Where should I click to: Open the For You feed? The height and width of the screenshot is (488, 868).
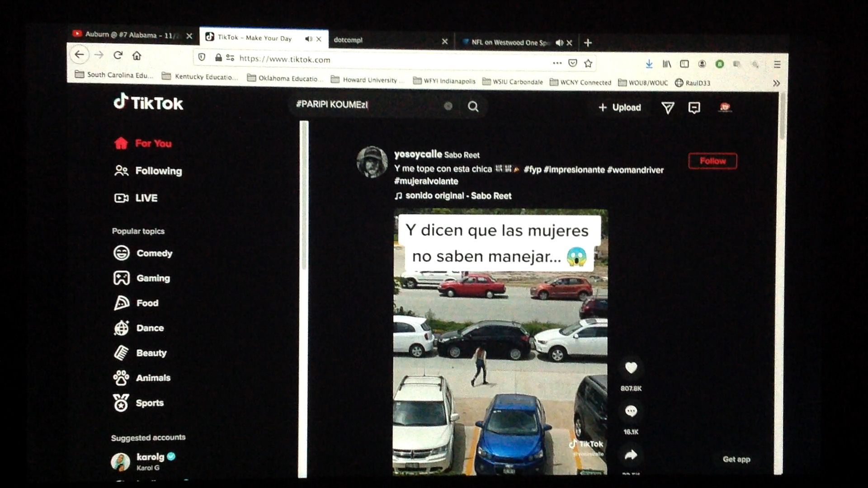[143, 143]
